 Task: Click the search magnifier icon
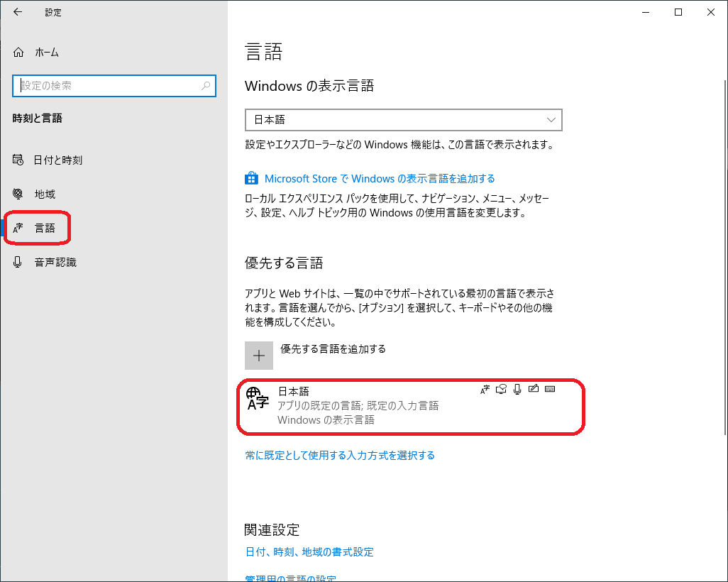pos(206,86)
